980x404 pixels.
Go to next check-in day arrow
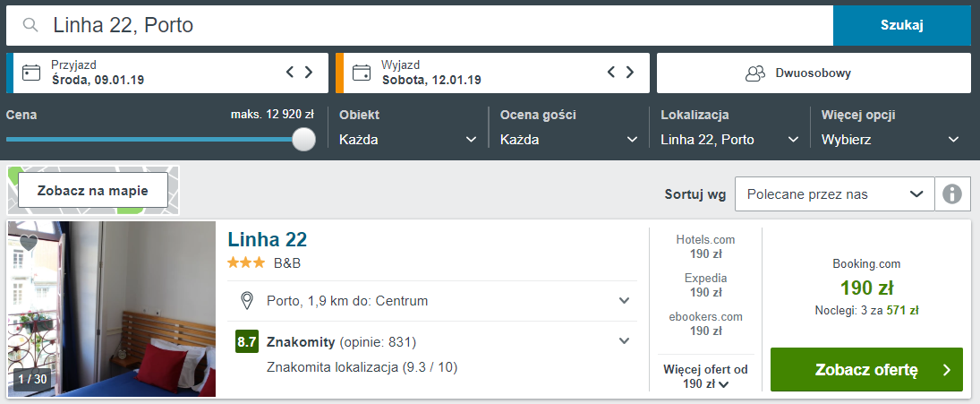click(309, 72)
